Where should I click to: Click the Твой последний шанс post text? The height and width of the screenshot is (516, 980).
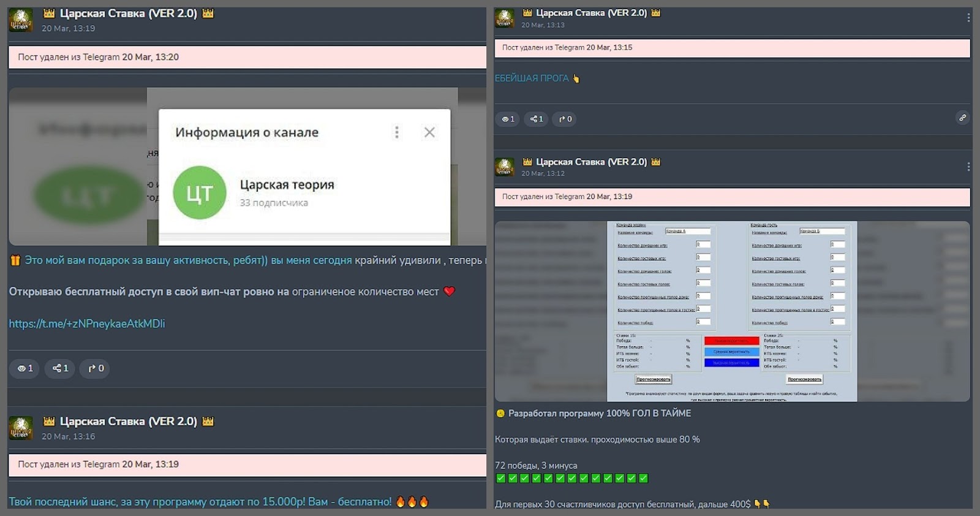tap(200, 502)
